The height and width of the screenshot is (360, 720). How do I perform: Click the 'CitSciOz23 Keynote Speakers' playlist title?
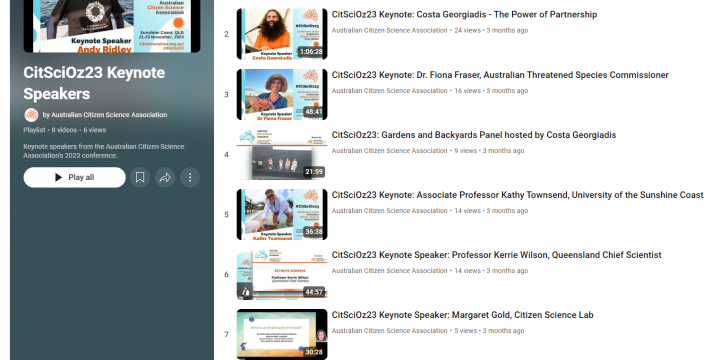coord(94,83)
